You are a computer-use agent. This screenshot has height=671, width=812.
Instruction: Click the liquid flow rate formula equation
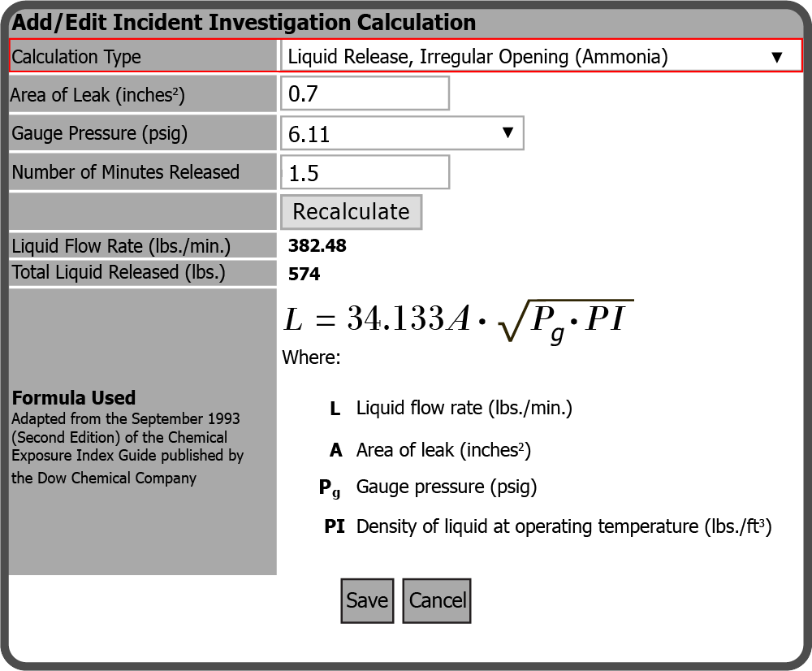[x=457, y=320]
